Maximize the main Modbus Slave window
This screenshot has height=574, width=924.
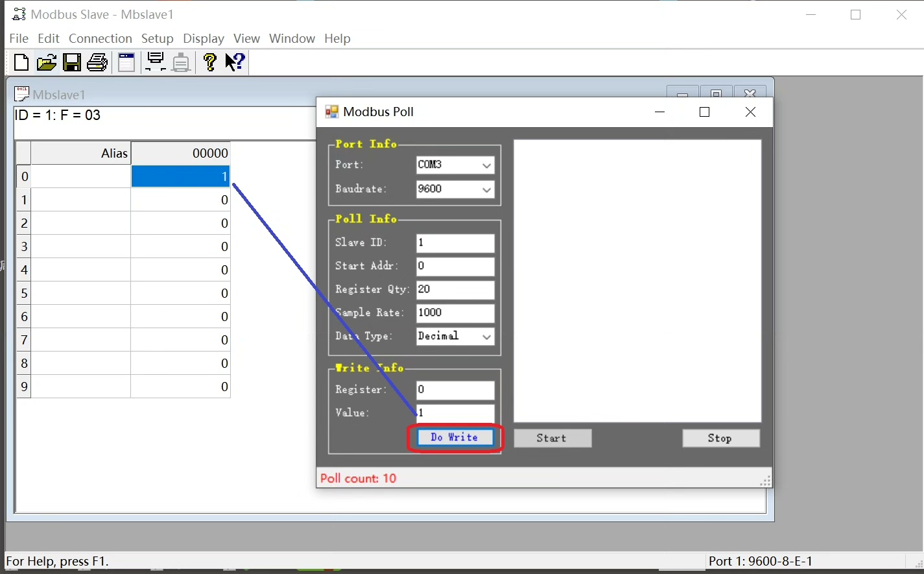point(856,14)
